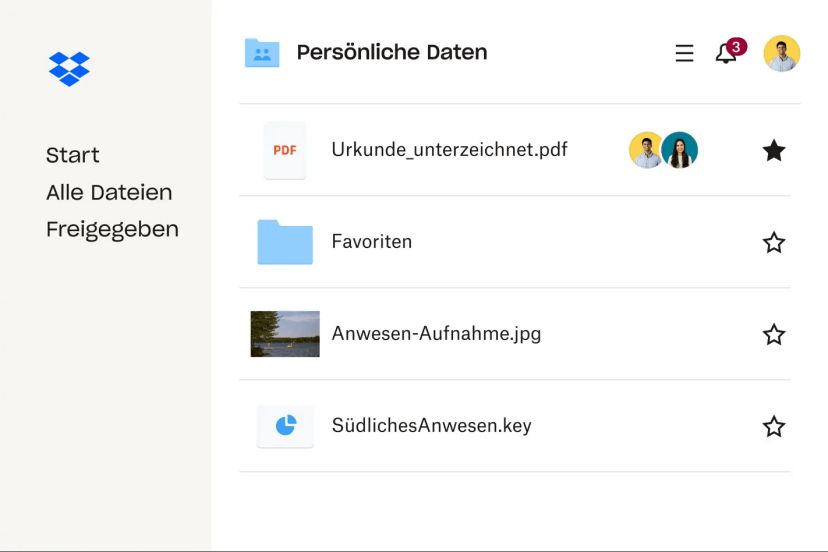Open SüdlichesAnwesen.key file name
Screen dimensions: 828x552
pos(431,426)
